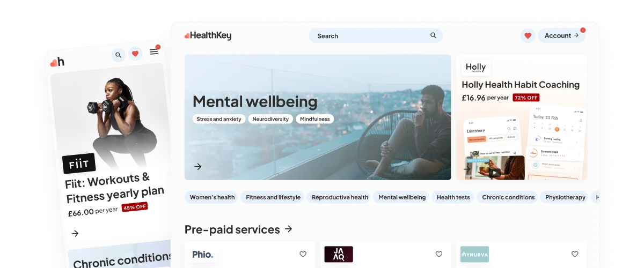
Task: Tap the mobile search magnifier icon
Action: [118, 55]
